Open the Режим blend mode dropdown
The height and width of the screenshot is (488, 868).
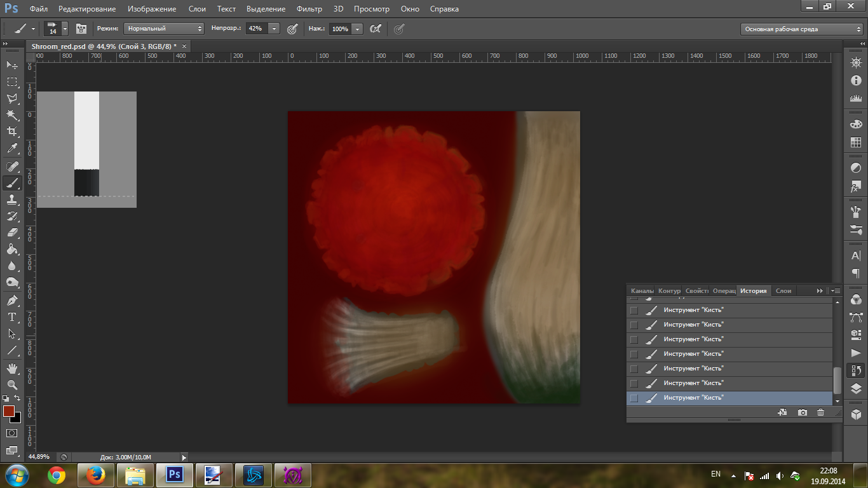coord(163,29)
